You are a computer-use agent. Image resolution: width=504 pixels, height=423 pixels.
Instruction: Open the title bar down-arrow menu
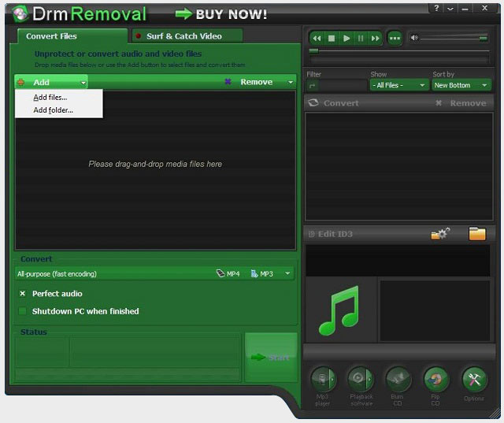(450, 9)
